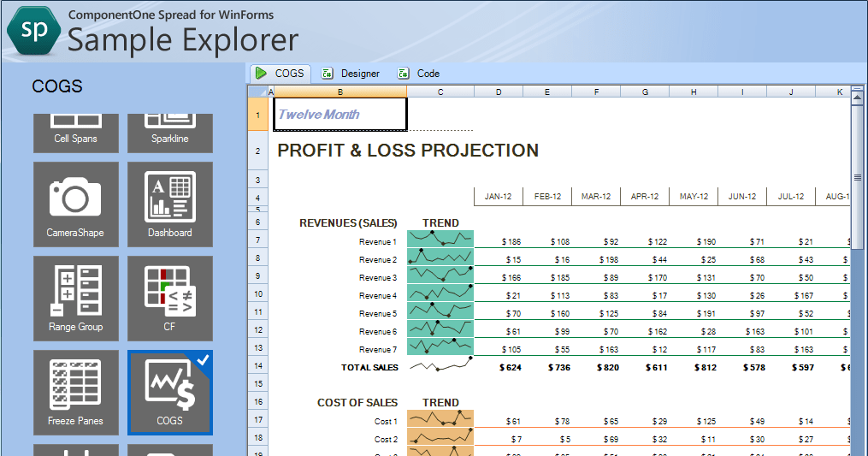Switch to the COGS tab

[280, 73]
